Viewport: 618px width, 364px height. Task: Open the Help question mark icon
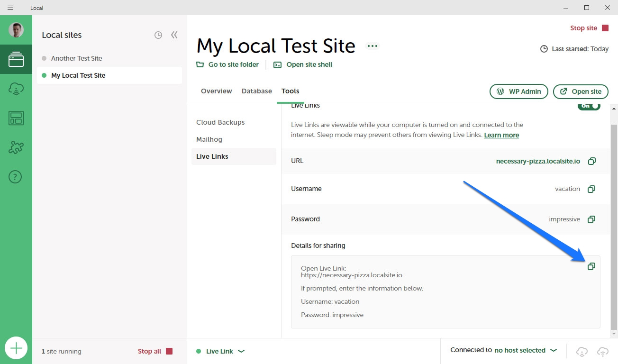coord(16,177)
